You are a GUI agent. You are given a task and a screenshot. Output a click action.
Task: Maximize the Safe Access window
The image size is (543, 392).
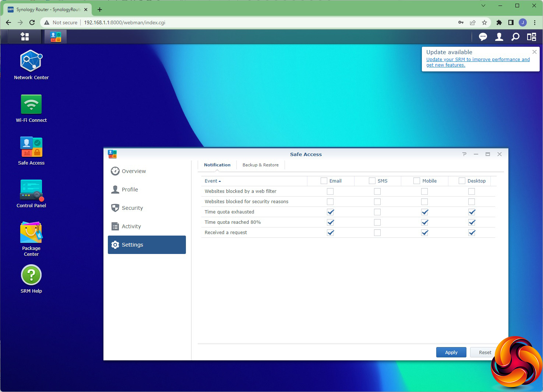[x=488, y=154]
